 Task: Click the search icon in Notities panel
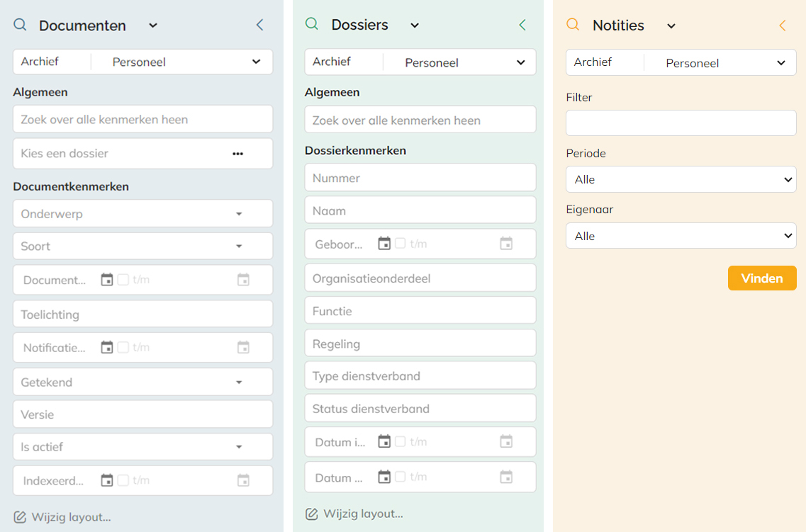click(573, 24)
